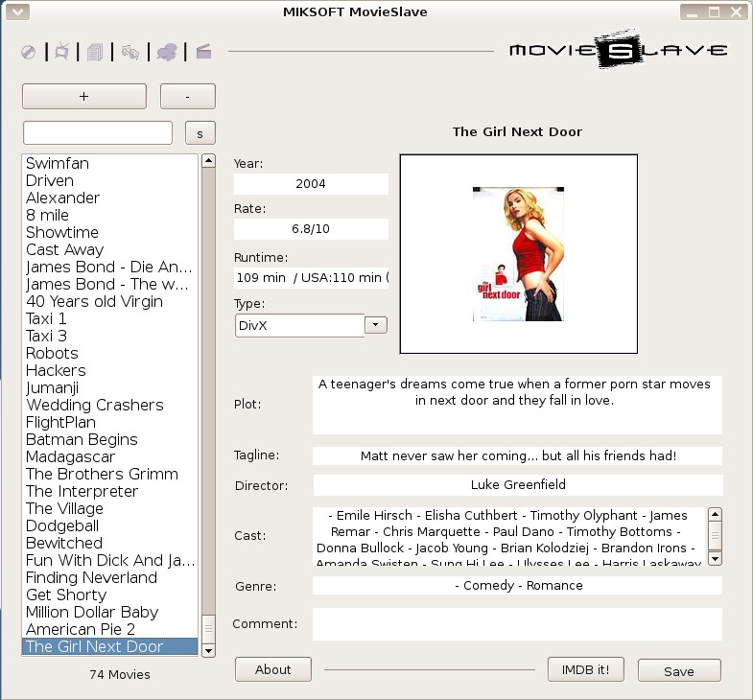This screenshot has height=700, width=753.
Task: Click the Runtime field showing 109 min
Action: [311, 277]
